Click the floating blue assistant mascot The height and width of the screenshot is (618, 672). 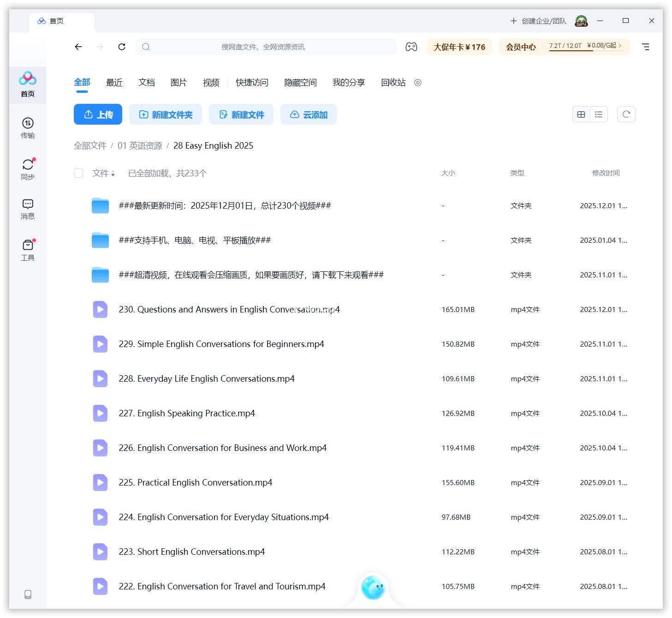tap(373, 588)
